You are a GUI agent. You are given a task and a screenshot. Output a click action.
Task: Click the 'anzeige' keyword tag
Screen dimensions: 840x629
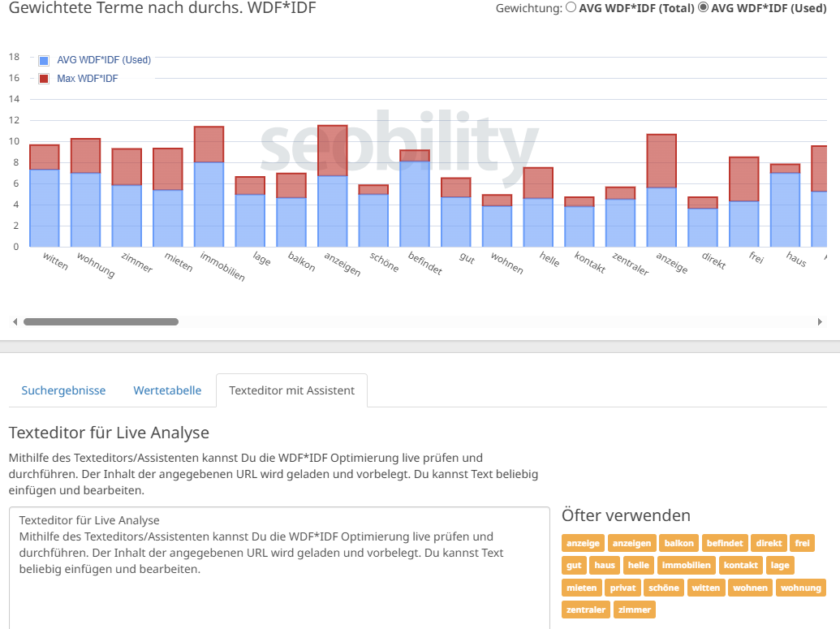pos(583,543)
